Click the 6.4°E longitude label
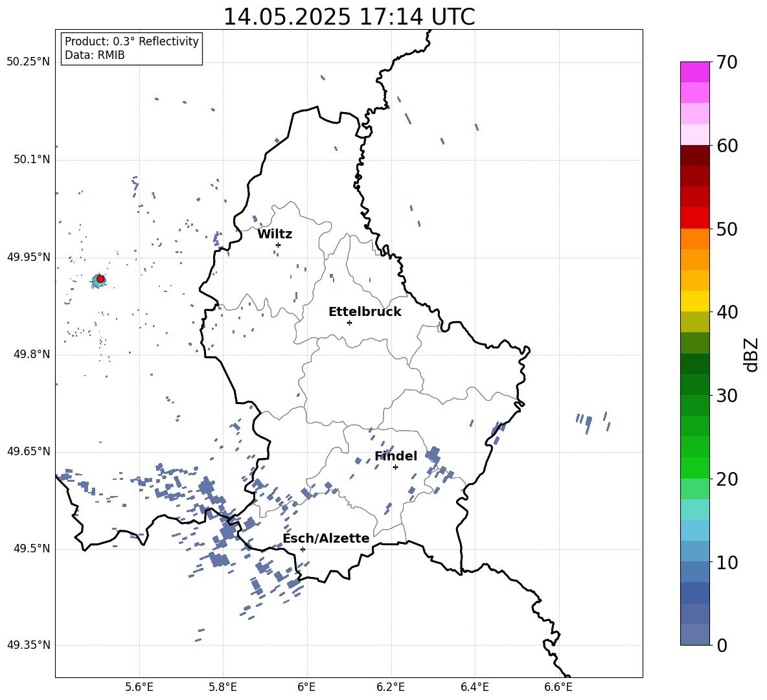The width and height of the screenshot is (767, 700). coord(474,687)
